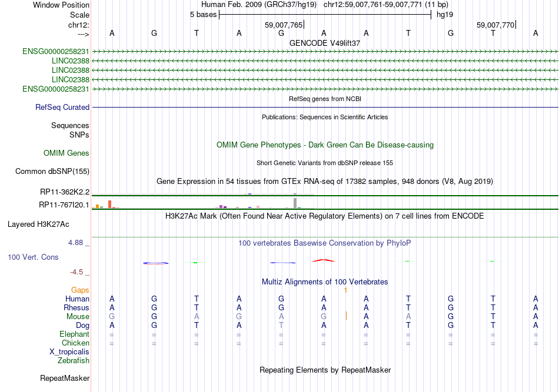Screen dimensions: 559x392
Task: Click the '--->' strand direction arrow label
Action: point(84,34)
